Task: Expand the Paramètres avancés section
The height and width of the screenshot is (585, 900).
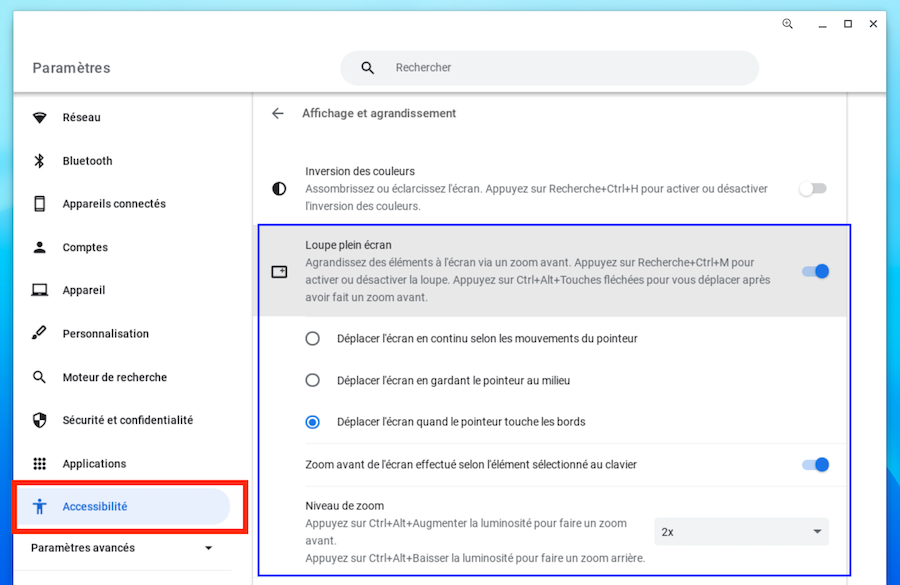Action: [122, 548]
